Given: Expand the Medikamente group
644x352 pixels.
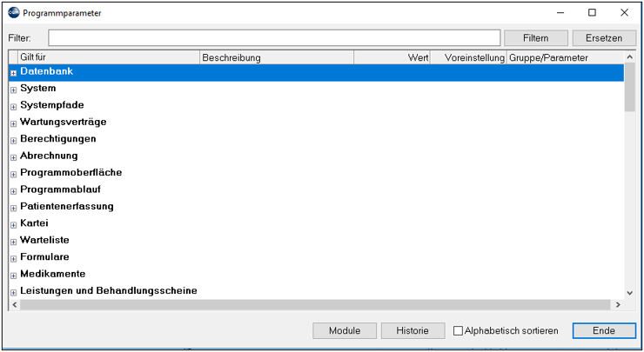Looking at the screenshot, I should coord(14,276).
